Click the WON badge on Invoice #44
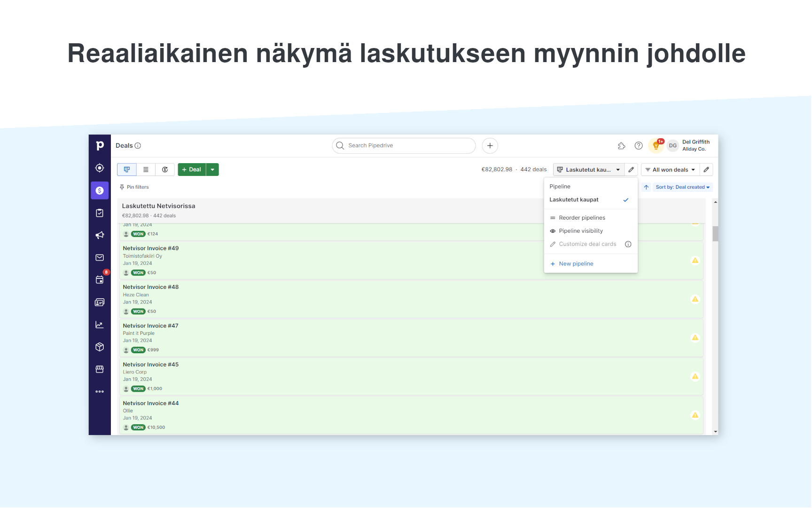Screen dimensions: 812x508 [138, 428]
